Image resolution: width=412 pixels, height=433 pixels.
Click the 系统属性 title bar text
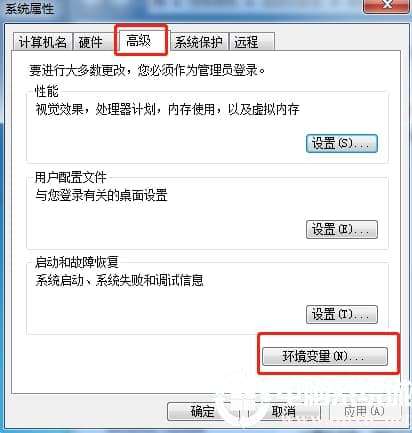coord(29,9)
